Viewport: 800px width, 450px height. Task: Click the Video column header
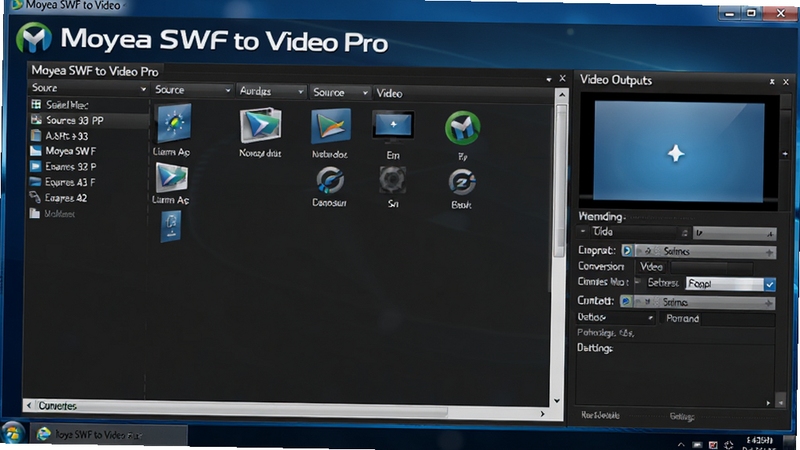(389, 93)
